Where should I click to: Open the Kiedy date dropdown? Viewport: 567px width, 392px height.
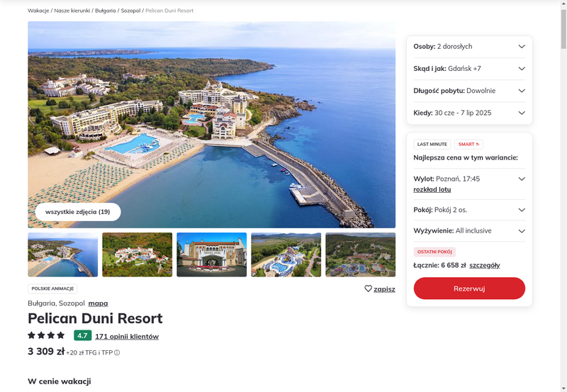click(469, 113)
